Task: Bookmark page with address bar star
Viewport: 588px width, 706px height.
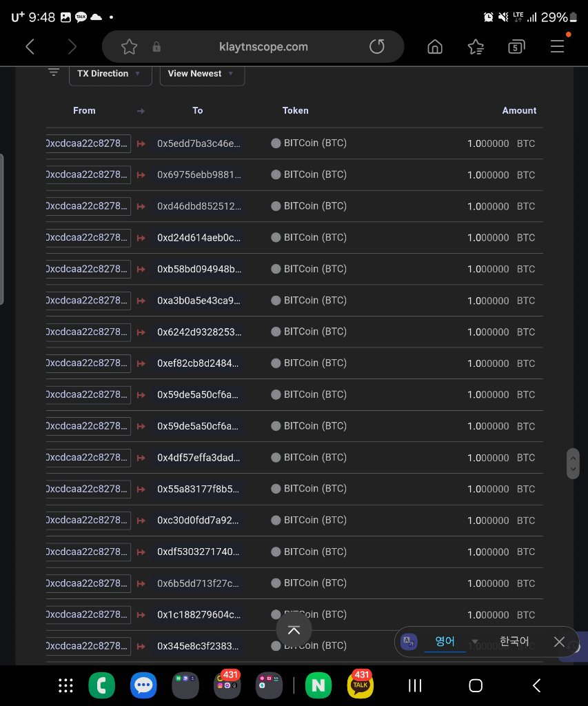Action: 129,47
